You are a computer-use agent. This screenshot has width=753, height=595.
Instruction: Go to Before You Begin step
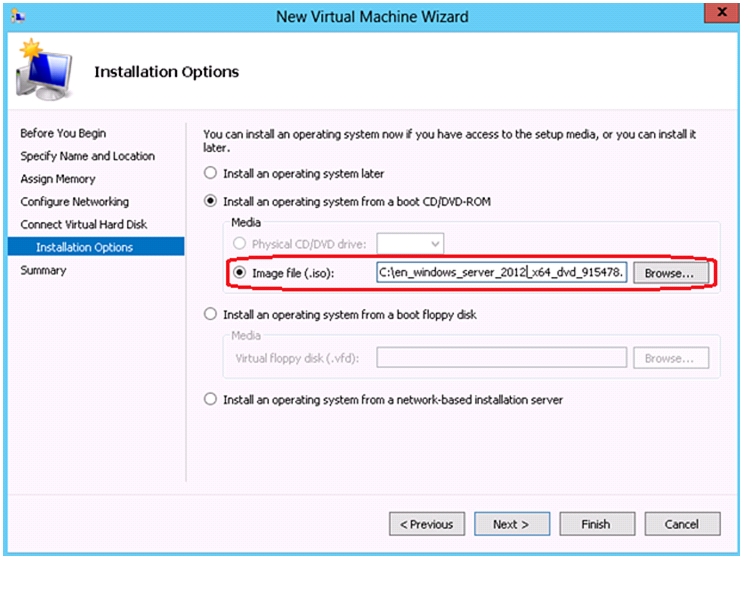63,133
